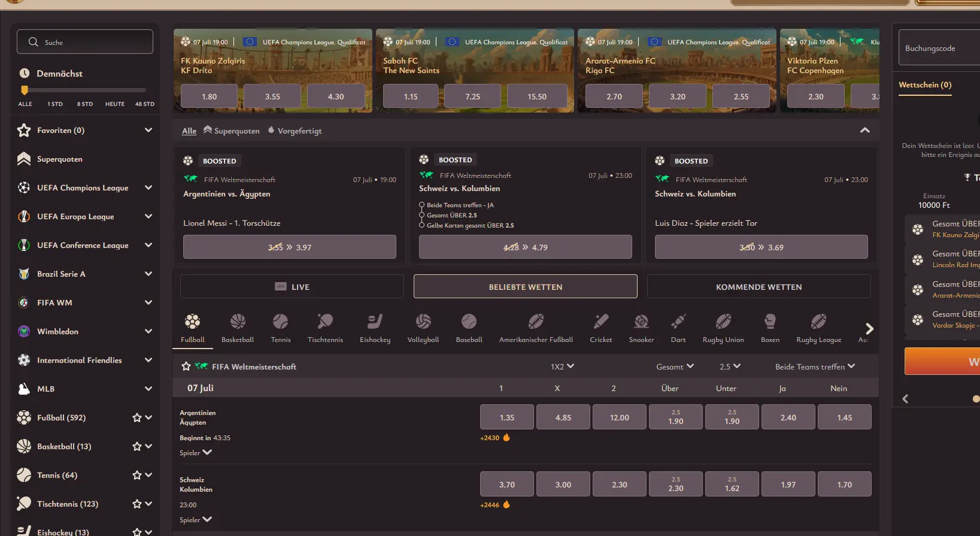The height and width of the screenshot is (536, 980).
Task: Click the MLB sidebar icon
Action: 24,389
